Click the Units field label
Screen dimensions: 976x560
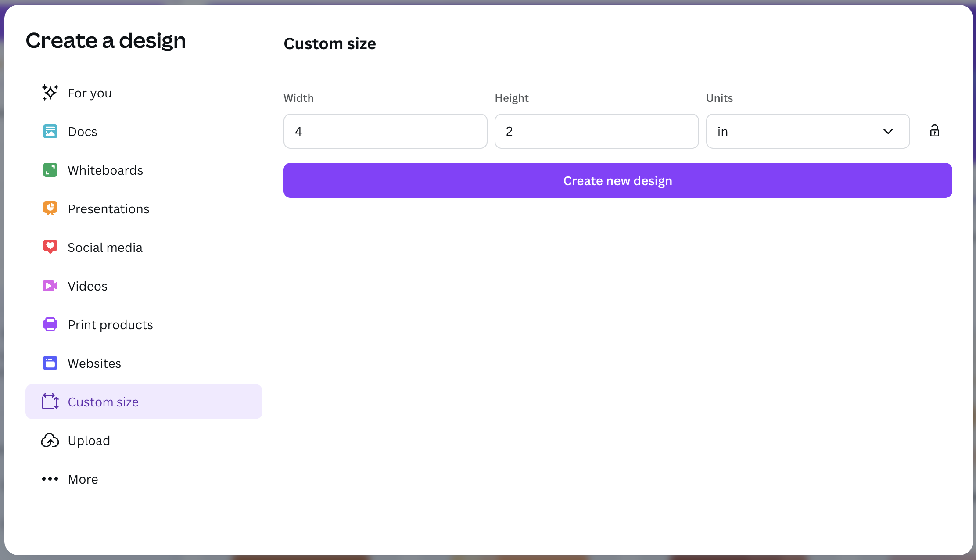tap(719, 98)
